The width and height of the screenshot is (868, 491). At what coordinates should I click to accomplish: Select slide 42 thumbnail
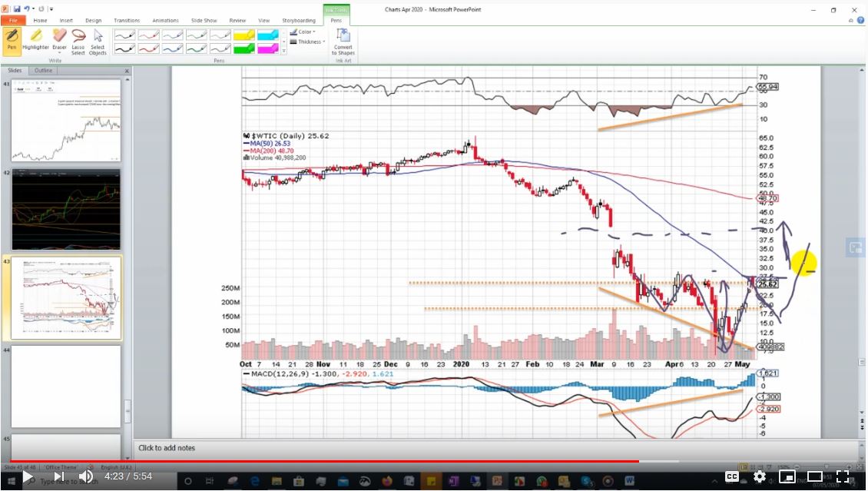click(66, 209)
